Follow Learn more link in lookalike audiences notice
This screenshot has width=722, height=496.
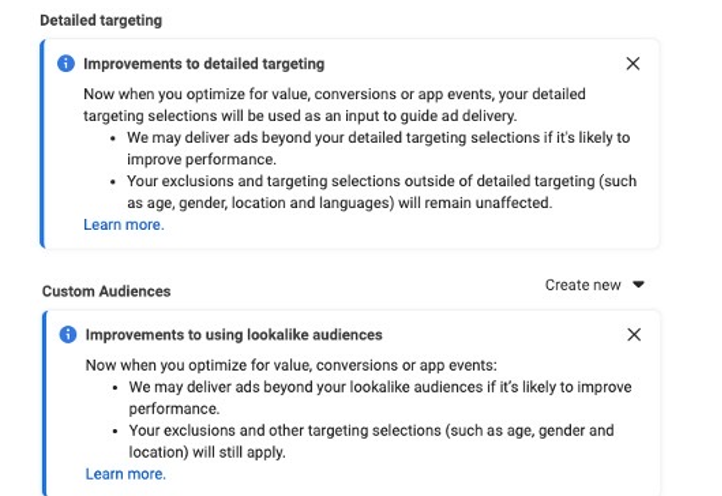tap(125, 474)
